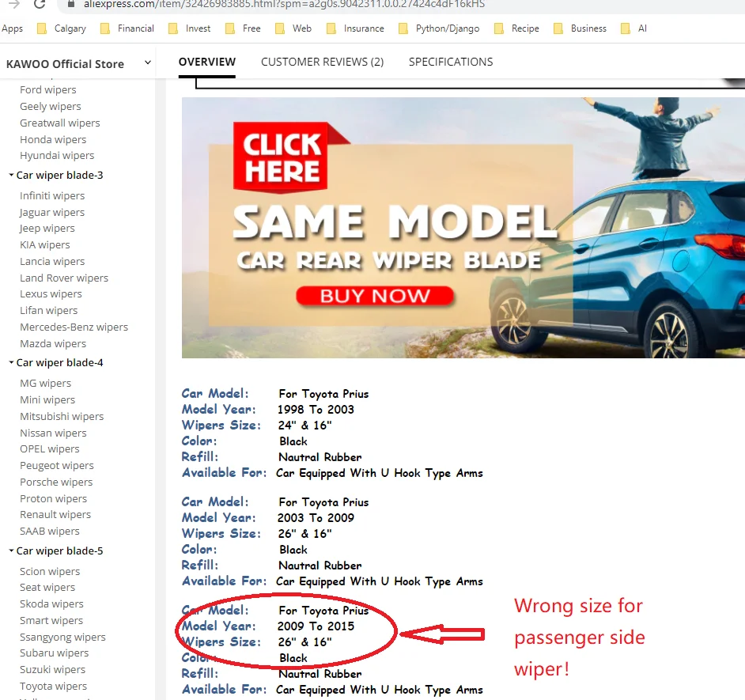Switch to the Overview tab
This screenshot has height=700, width=745.
click(207, 62)
